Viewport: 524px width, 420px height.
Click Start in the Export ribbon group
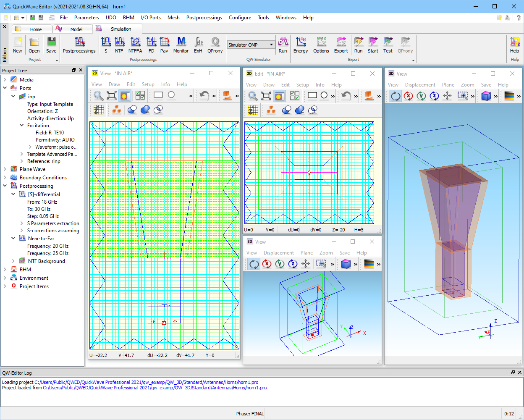click(x=373, y=45)
